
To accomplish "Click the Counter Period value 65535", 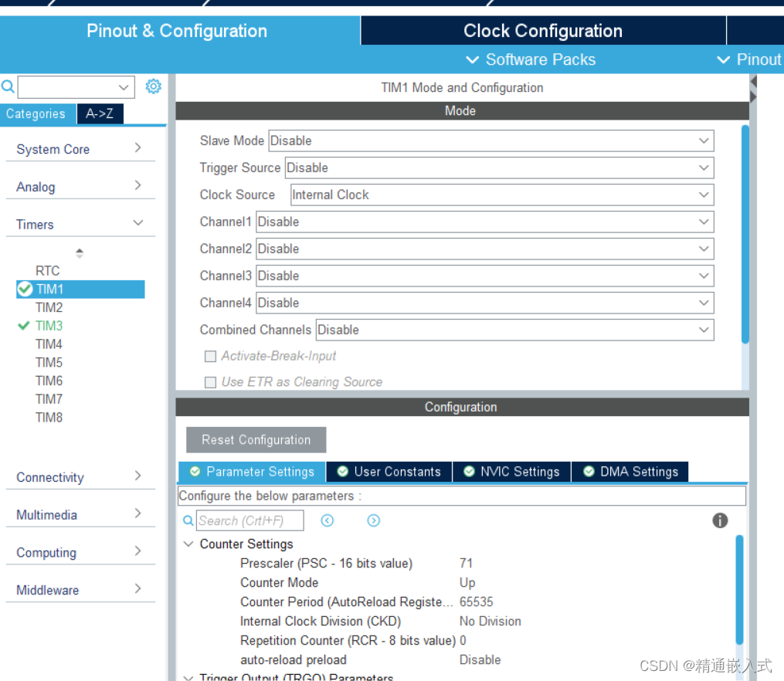I will (x=476, y=601).
